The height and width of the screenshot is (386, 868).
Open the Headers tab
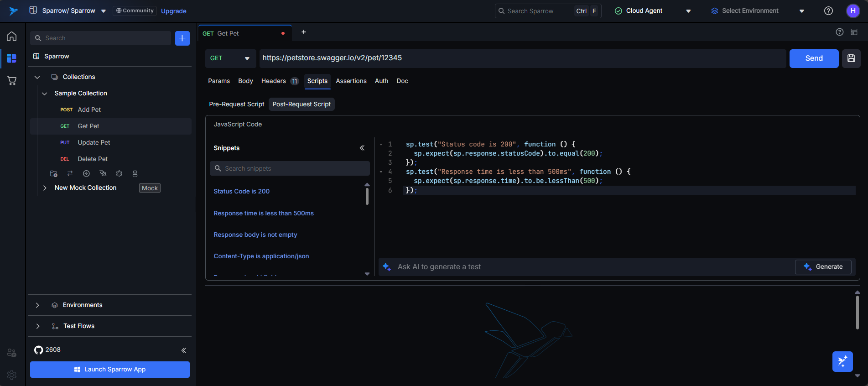click(274, 81)
